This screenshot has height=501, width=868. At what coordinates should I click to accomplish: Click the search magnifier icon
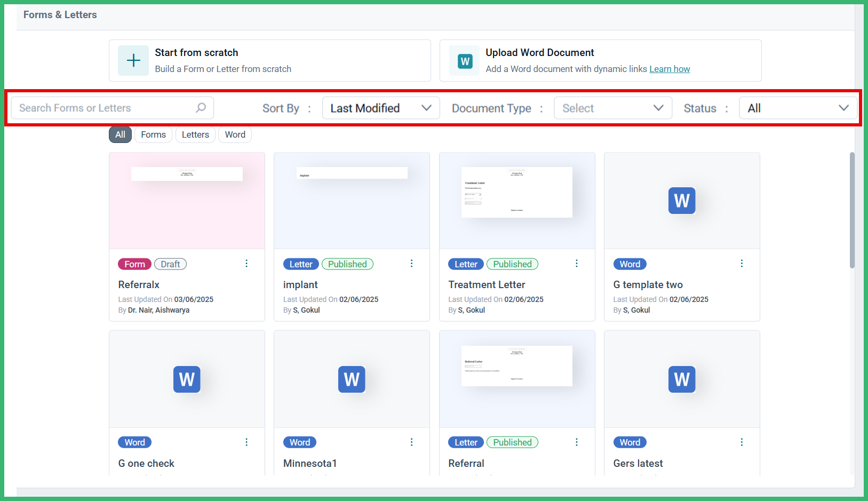(201, 108)
